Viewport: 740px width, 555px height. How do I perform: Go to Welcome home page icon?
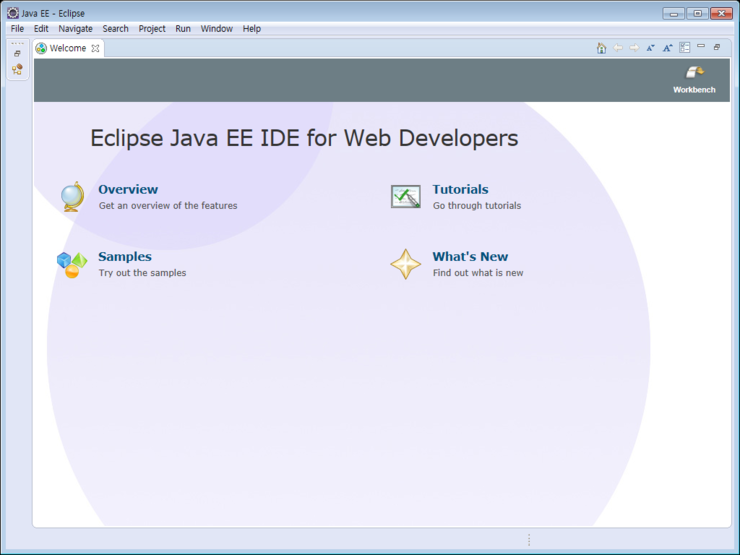601,48
